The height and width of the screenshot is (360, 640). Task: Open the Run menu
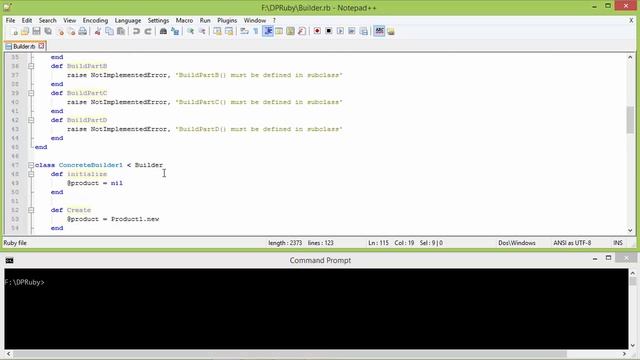coord(205,20)
